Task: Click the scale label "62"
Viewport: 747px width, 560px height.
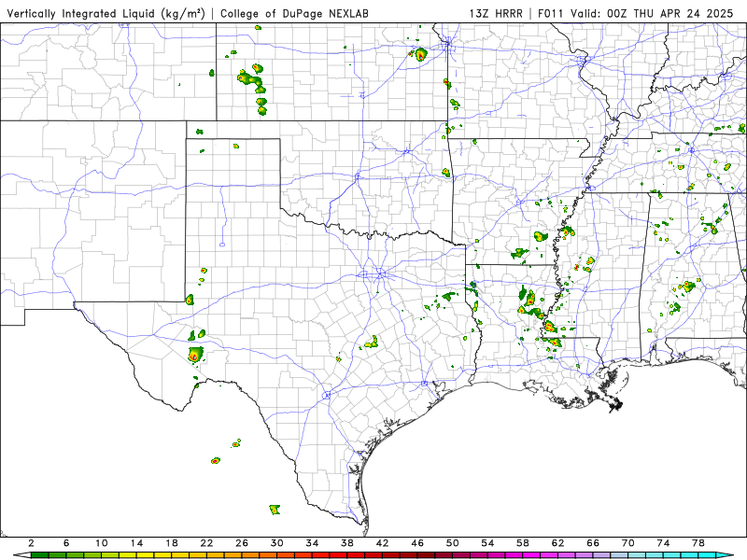Action: tap(558, 543)
